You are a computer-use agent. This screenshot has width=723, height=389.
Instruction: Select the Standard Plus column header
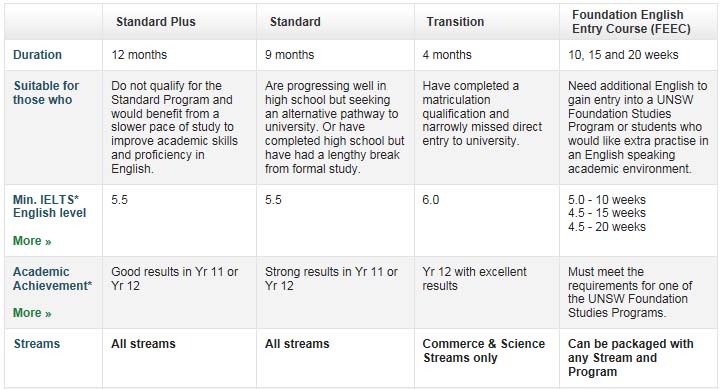click(x=156, y=22)
